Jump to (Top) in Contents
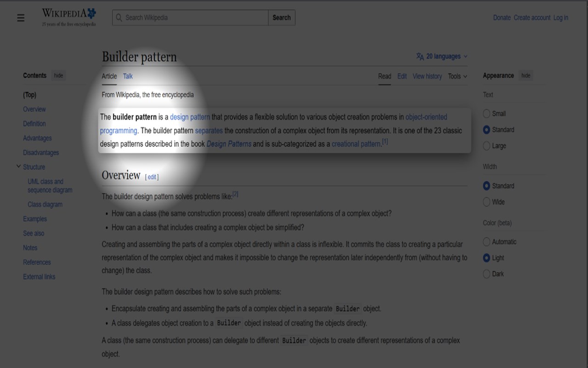The width and height of the screenshot is (588, 368). point(29,95)
